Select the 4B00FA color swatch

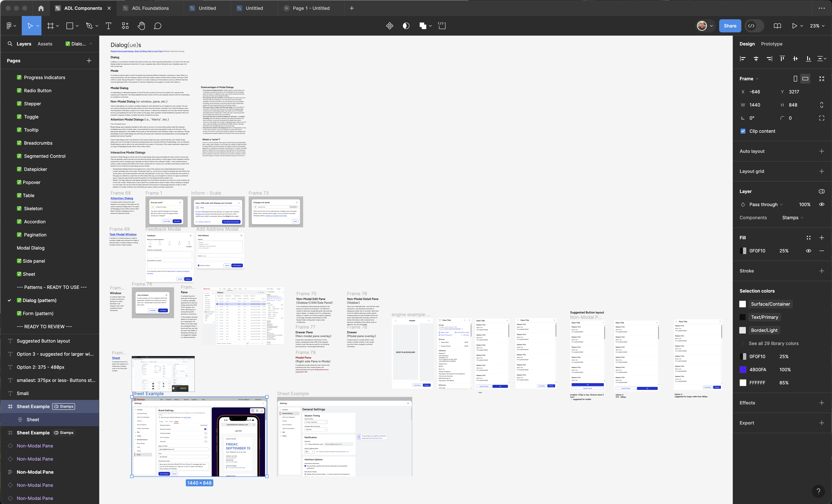(743, 370)
